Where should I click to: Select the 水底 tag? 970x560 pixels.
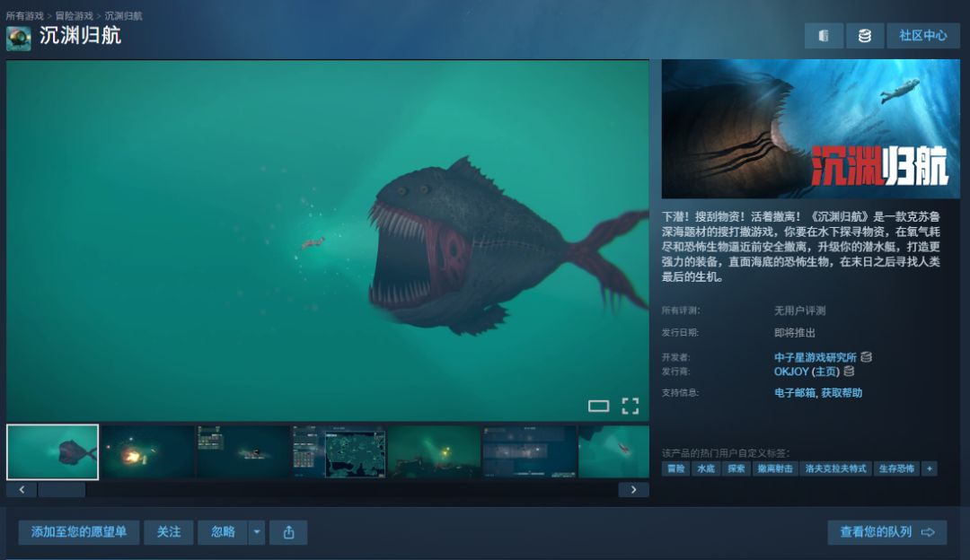[x=706, y=468]
